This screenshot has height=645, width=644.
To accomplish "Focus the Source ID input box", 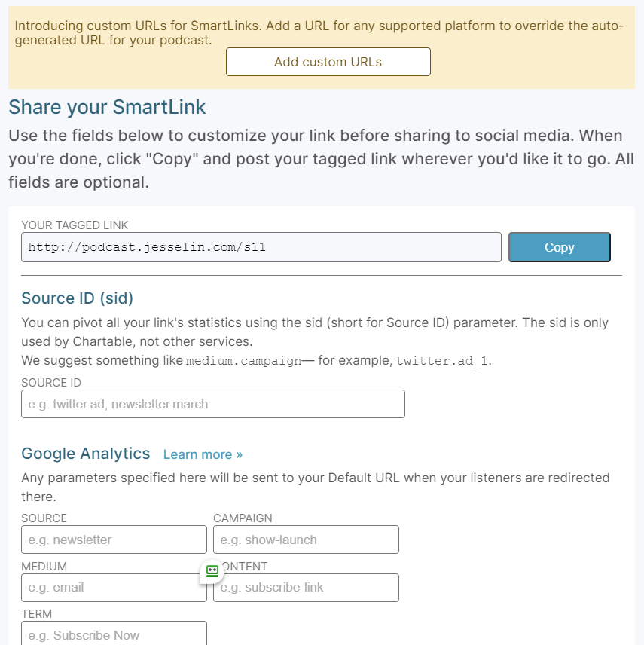I will [213, 404].
